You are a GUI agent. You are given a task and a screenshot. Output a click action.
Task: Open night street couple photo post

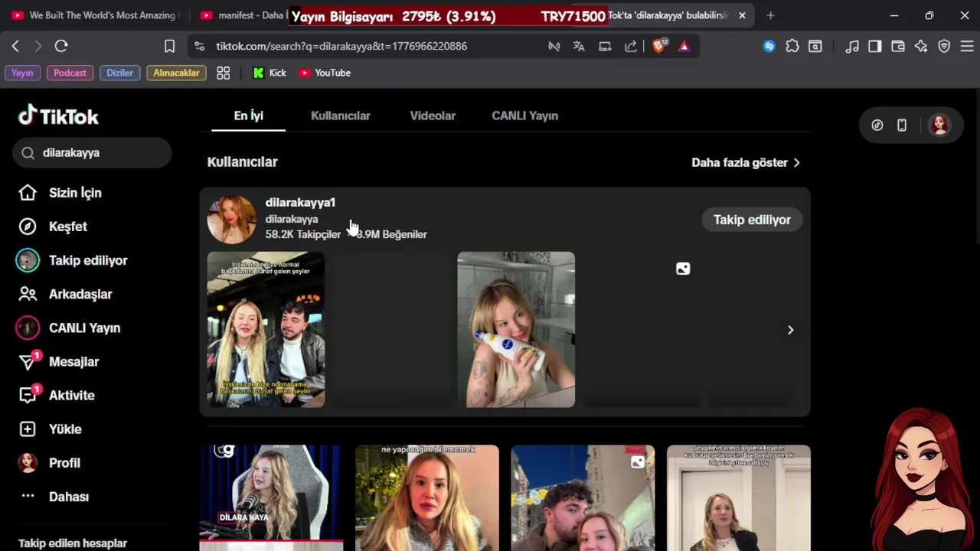pos(583,497)
